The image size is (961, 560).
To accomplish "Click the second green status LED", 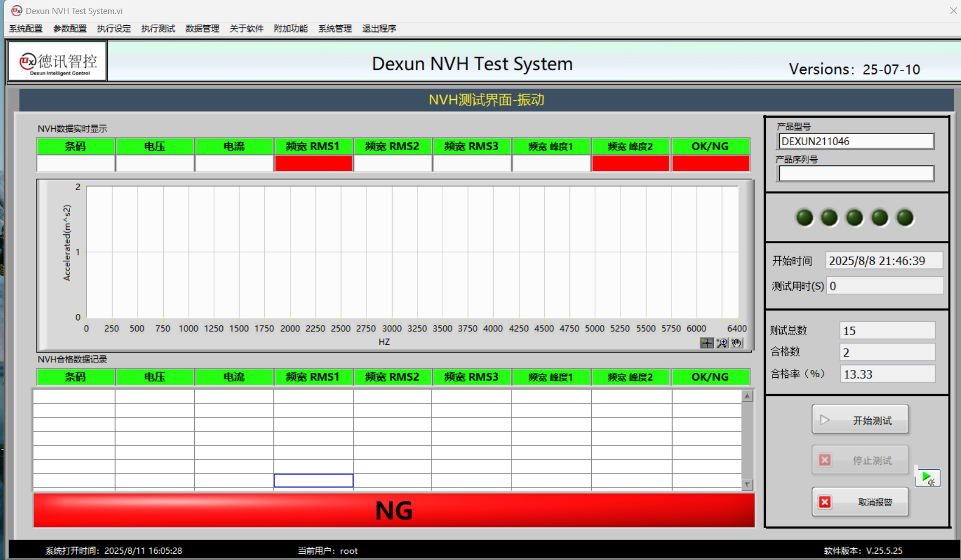I will 829,217.
